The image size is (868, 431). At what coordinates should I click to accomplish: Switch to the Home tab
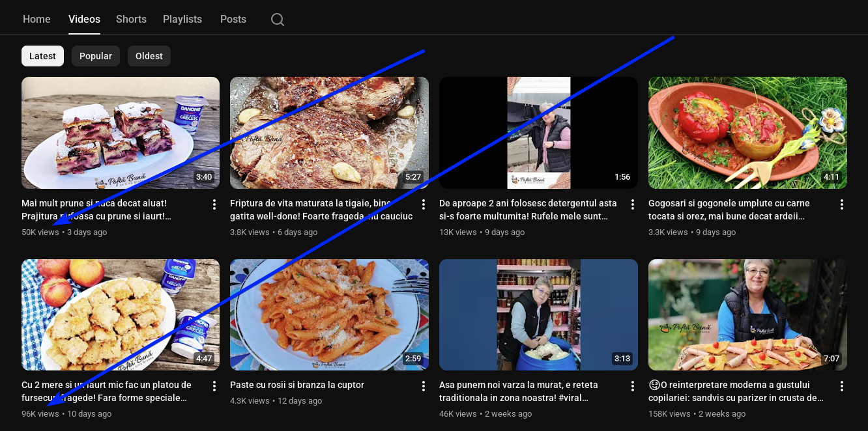coord(36,19)
